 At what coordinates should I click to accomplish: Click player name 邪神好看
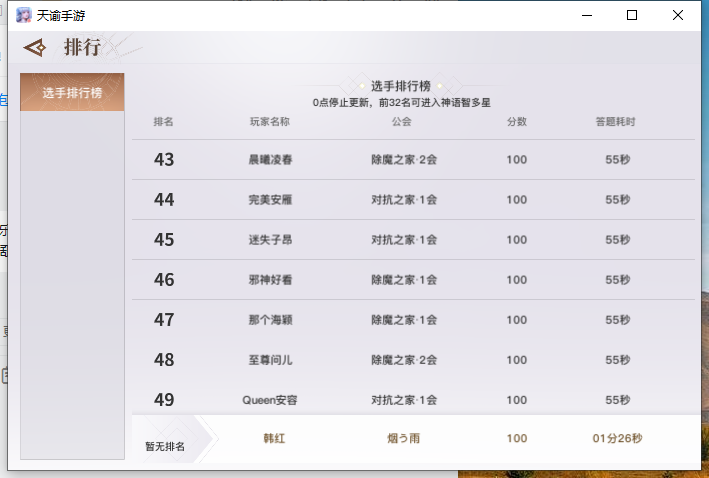[270, 280]
